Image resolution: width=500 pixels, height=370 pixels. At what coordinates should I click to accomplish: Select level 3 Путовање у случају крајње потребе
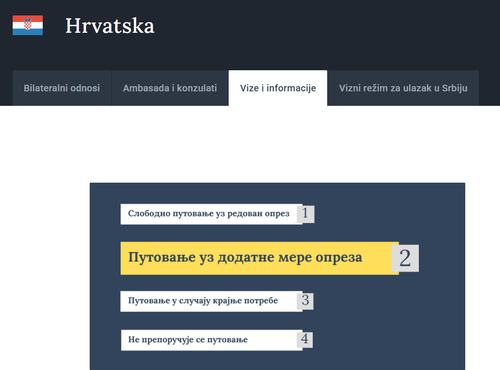[211, 301]
